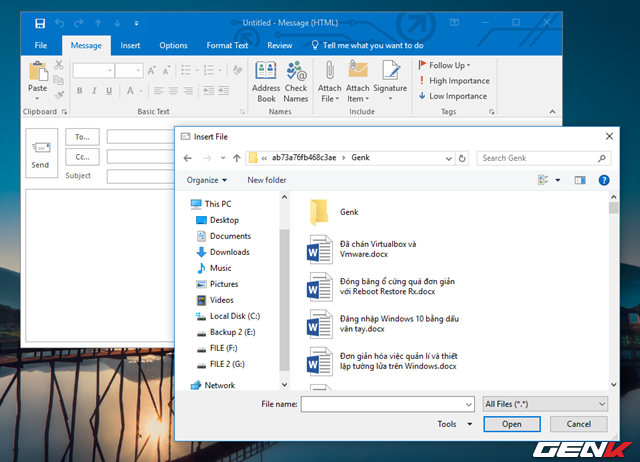Open the font name combo box
Viewport: 640px width, 462px height.
93,71
